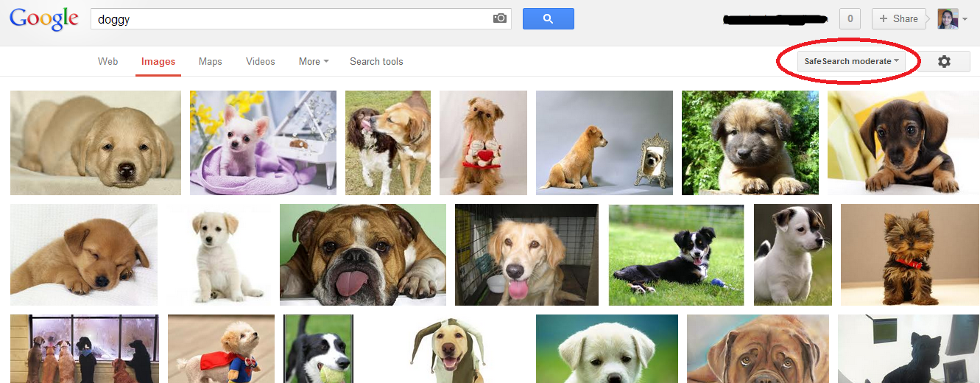Open the white puppy sitting on white background
Screen dimensions: 980x383
(219, 255)
